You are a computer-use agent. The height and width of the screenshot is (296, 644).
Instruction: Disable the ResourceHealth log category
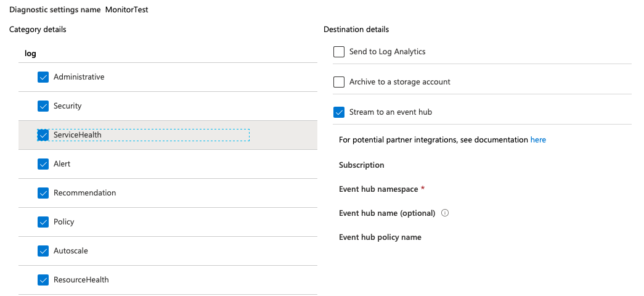[x=43, y=280]
